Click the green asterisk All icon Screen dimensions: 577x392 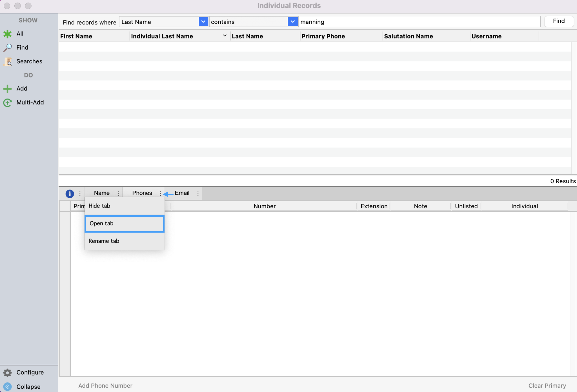pyautogui.click(x=7, y=34)
